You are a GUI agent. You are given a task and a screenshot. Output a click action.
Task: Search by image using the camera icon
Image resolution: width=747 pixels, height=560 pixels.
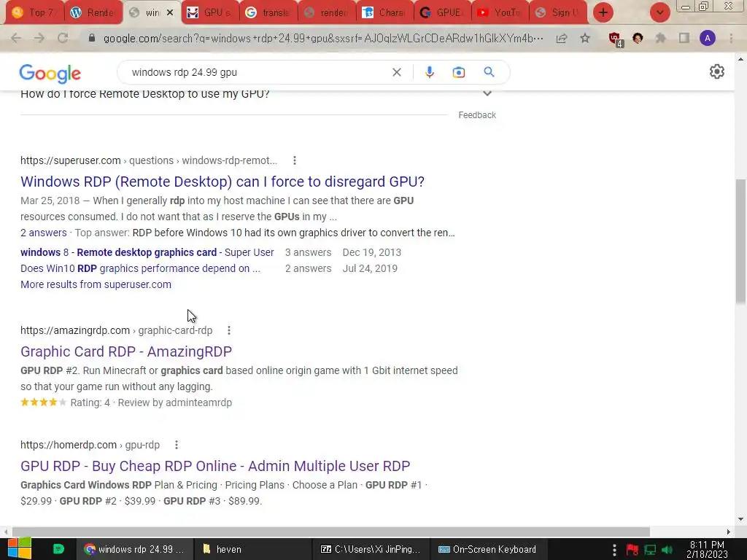[458, 72]
